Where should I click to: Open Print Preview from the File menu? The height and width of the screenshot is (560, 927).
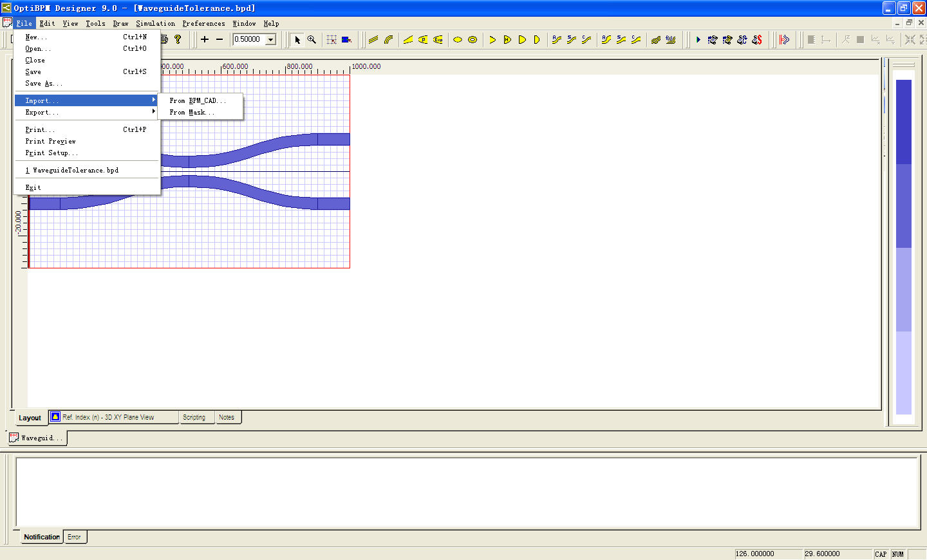(x=87, y=141)
